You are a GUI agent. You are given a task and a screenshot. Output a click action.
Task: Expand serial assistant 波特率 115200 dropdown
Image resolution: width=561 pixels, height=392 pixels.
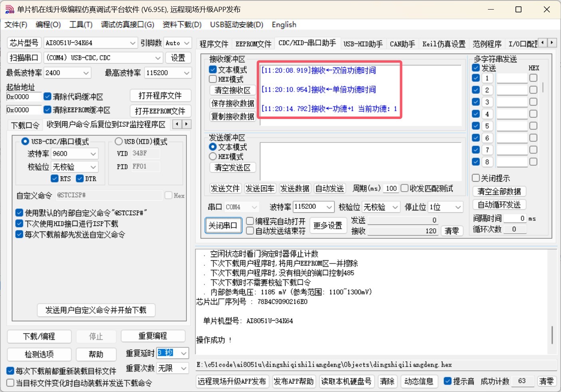pos(329,207)
